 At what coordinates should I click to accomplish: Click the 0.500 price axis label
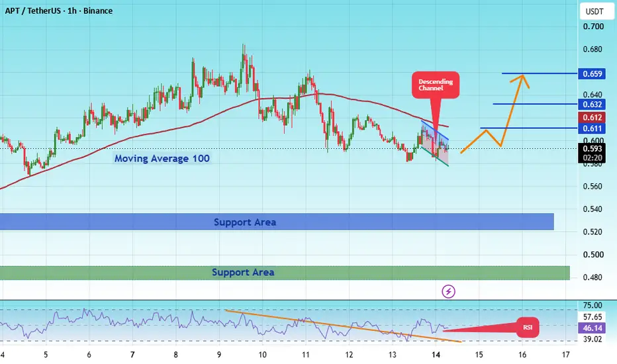593,255
